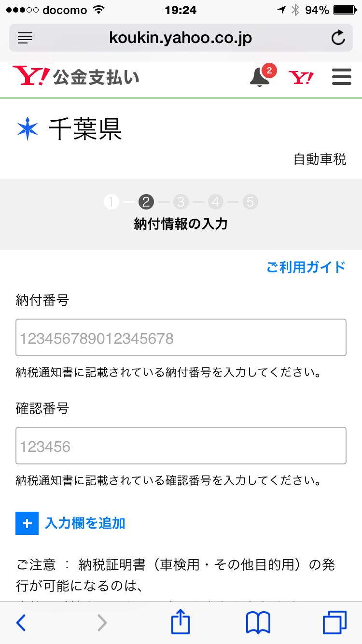Viewport: 362px width, 644px height.
Task: Tap the Safari reader view icon
Action: click(25, 38)
